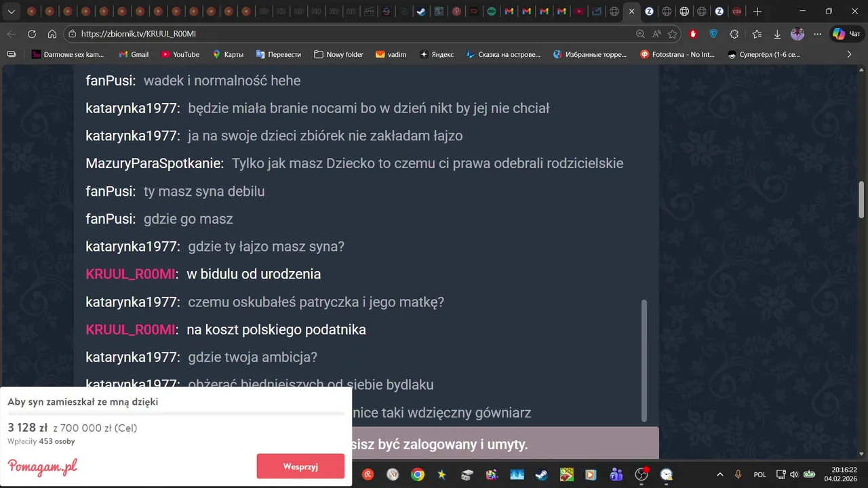
Task: Go back with the browser back arrow
Action: [12, 34]
